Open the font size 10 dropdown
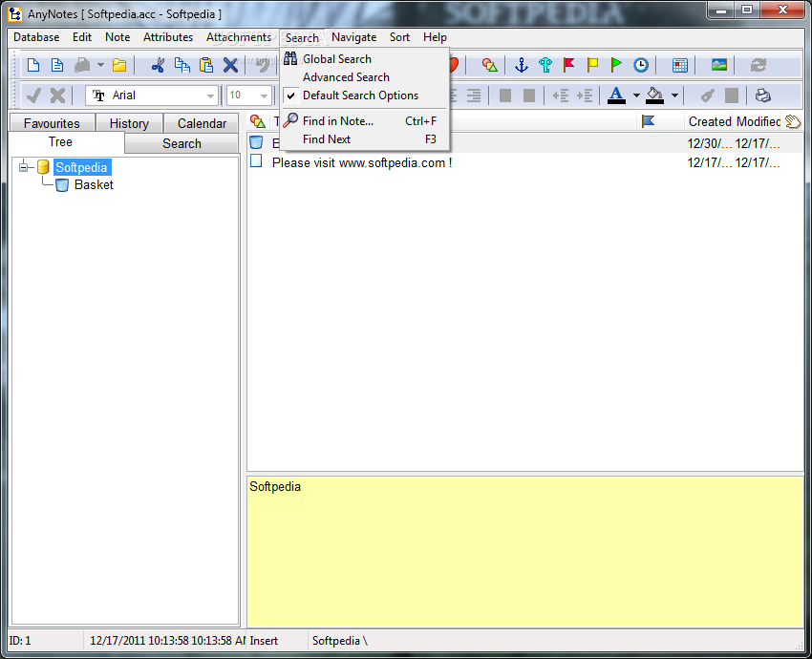812x659 pixels. pyautogui.click(x=264, y=96)
